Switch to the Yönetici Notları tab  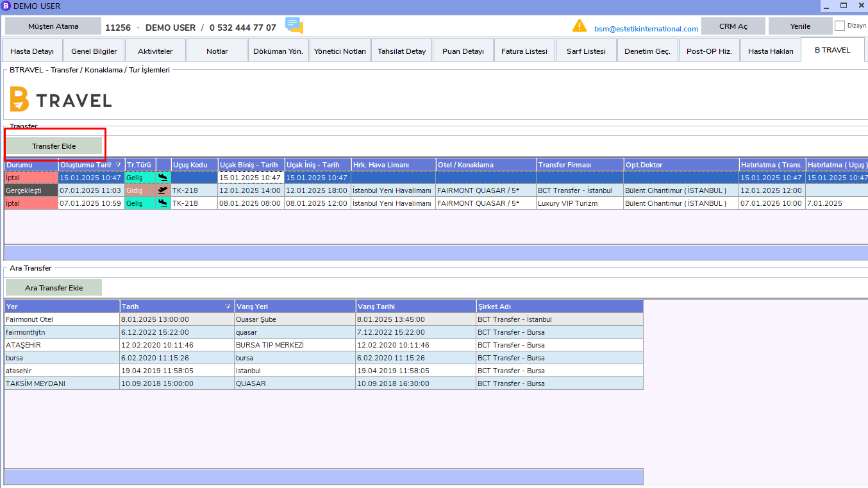340,51
